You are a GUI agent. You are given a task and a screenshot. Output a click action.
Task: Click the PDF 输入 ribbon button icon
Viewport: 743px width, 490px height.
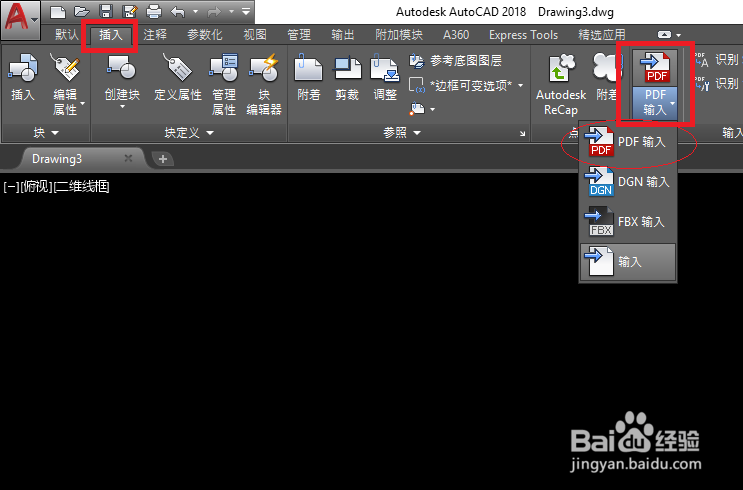coord(655,69)
